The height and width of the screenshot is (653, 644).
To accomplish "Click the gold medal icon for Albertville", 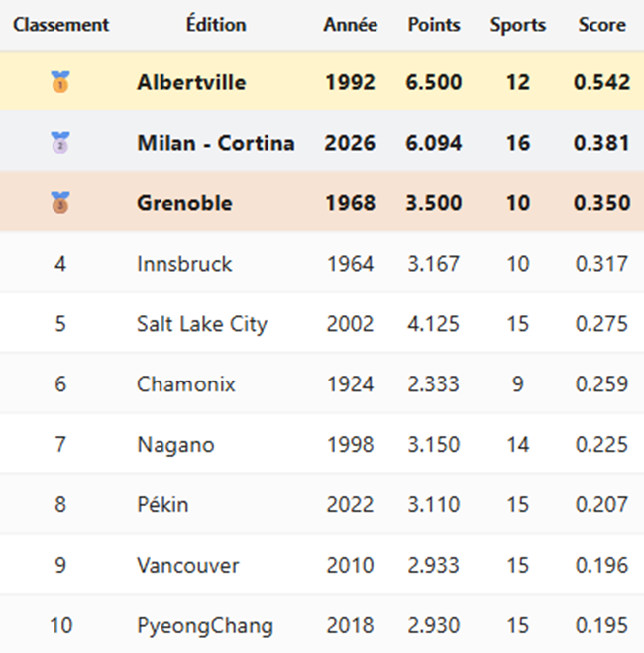I will tap(60, 83).
